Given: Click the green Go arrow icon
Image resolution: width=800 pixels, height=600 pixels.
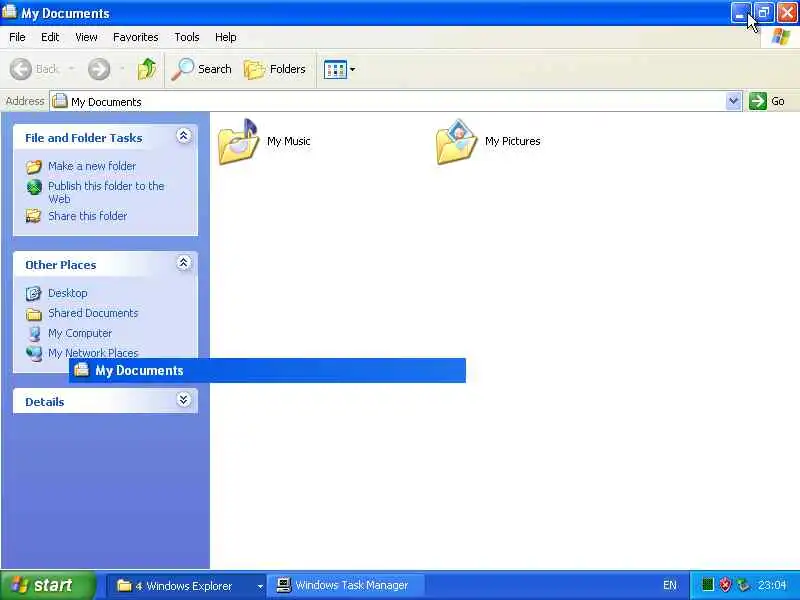Looking at the screenshot, I should pos(758,101).
